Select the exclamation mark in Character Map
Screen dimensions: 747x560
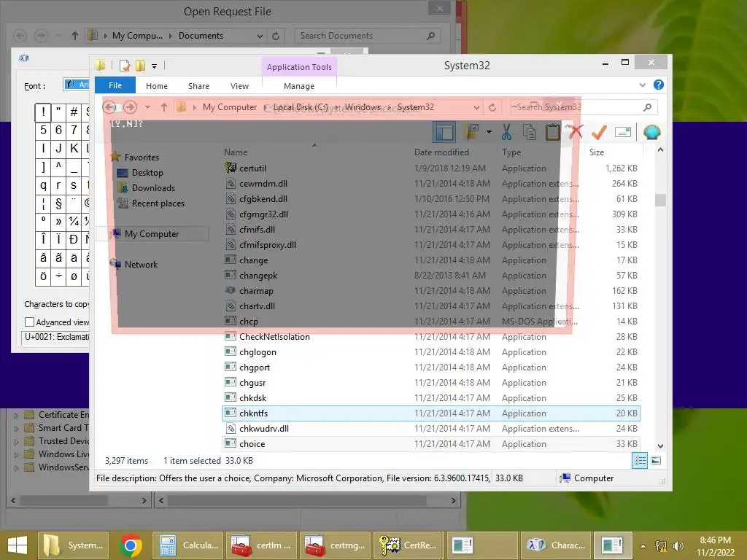[43, 112]
